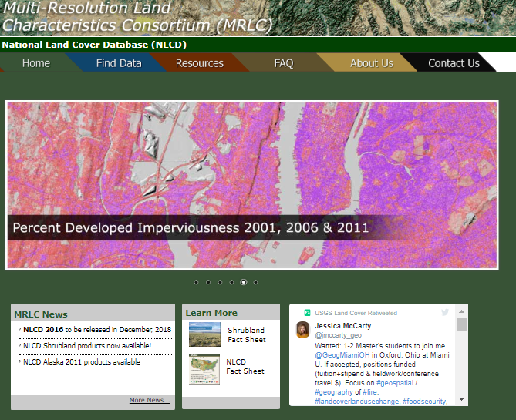Open the Shrubland Fact Sheet text link
Viewport: 516px width, 420px height.
(x=247, y=334)
